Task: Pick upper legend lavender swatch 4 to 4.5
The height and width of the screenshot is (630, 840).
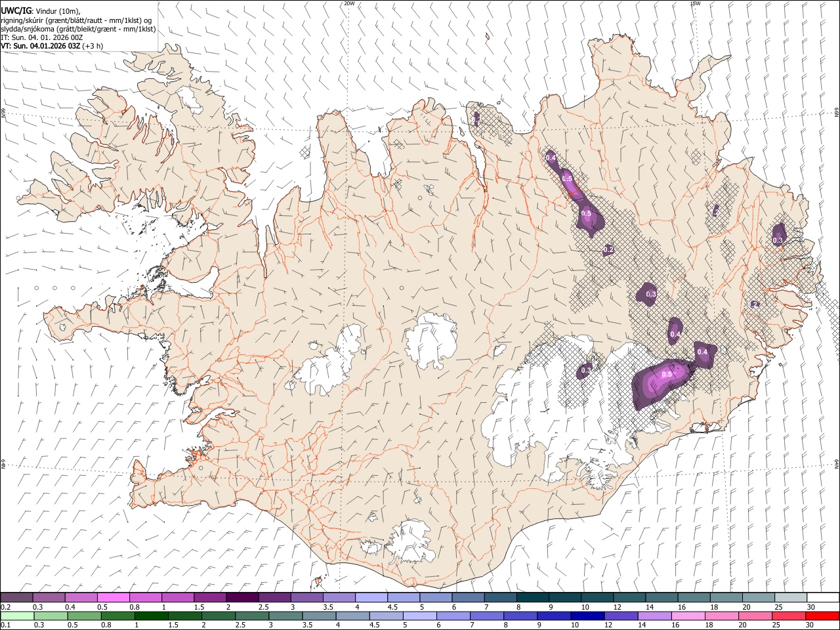Action: point(371,598)
